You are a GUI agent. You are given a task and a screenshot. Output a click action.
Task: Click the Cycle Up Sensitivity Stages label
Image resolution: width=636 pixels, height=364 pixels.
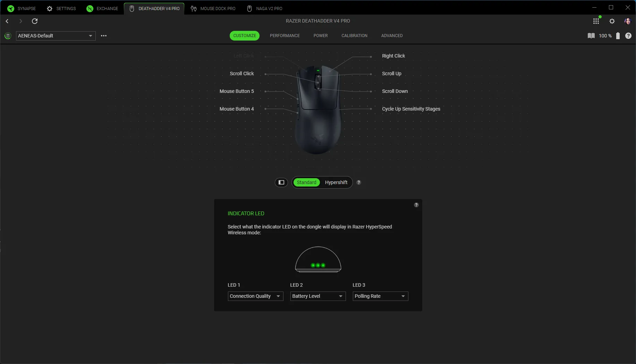point(411,109)
